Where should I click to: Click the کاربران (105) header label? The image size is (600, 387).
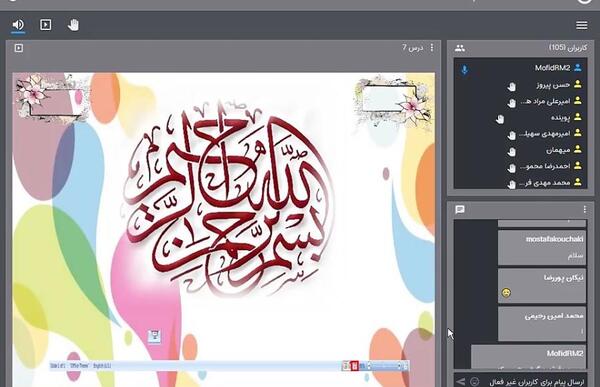pos(568,47)
